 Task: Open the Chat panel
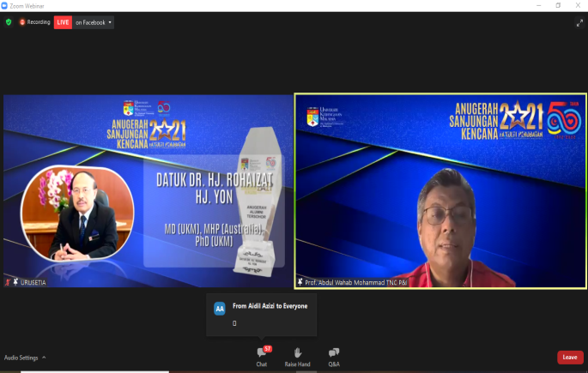coord(262,356)
